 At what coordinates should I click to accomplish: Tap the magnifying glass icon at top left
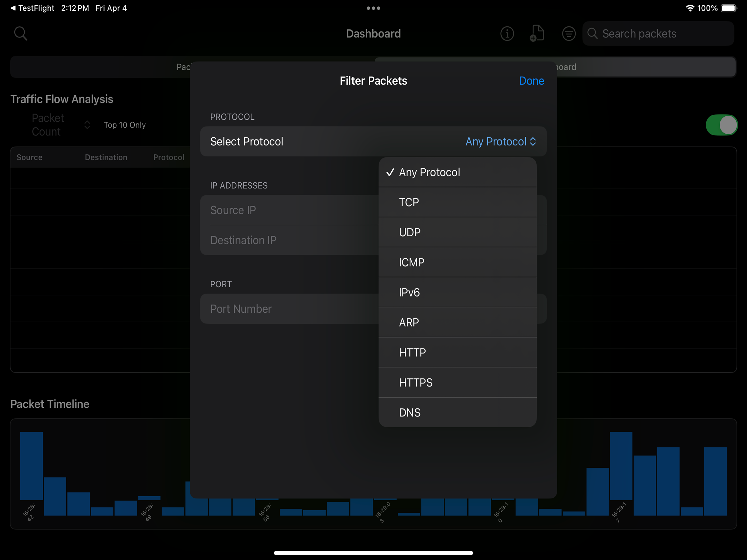pos(21,33)
